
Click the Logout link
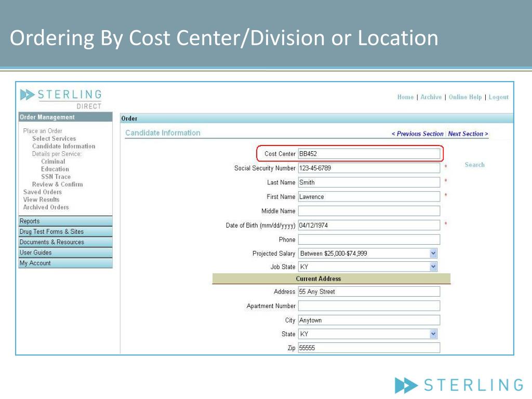pyautogui.click(x=498, y=97)
